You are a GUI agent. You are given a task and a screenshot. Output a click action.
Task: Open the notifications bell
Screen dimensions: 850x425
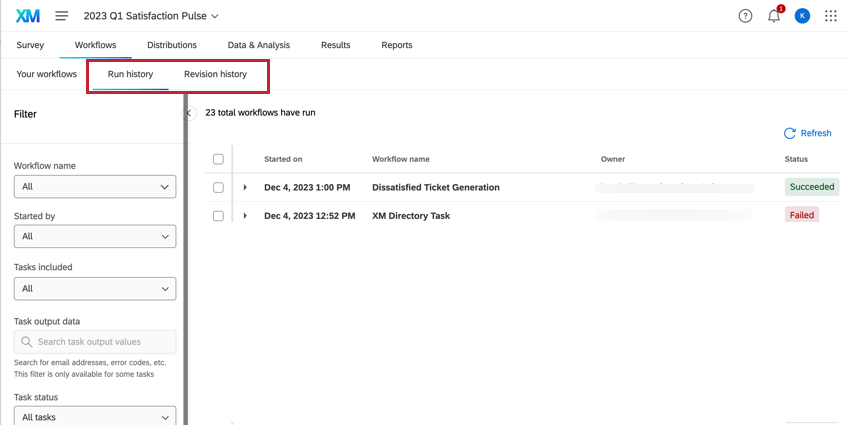(774, 16)
